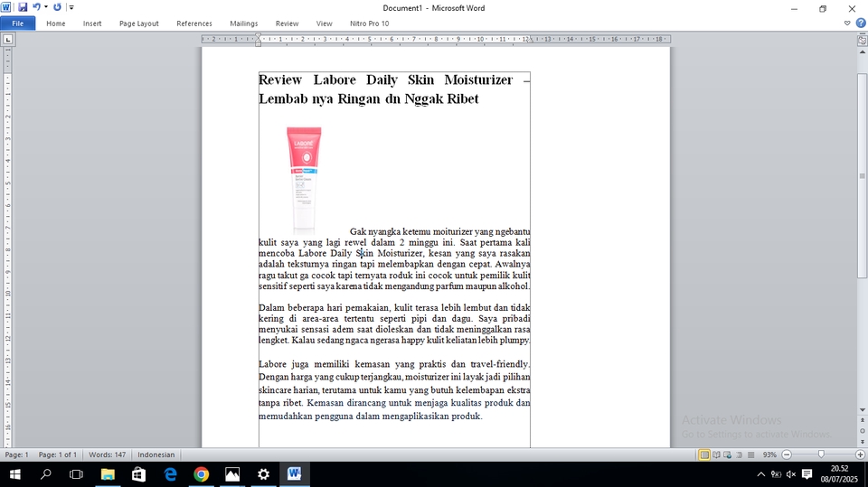Open Task View on the taskbar

(76, 474)
